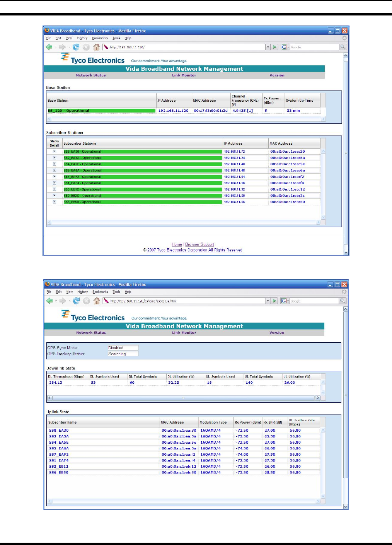Expand detail for SS3_EB12 subscriber station
Screen dimensions: 392x545
click(x=55, y=189)
